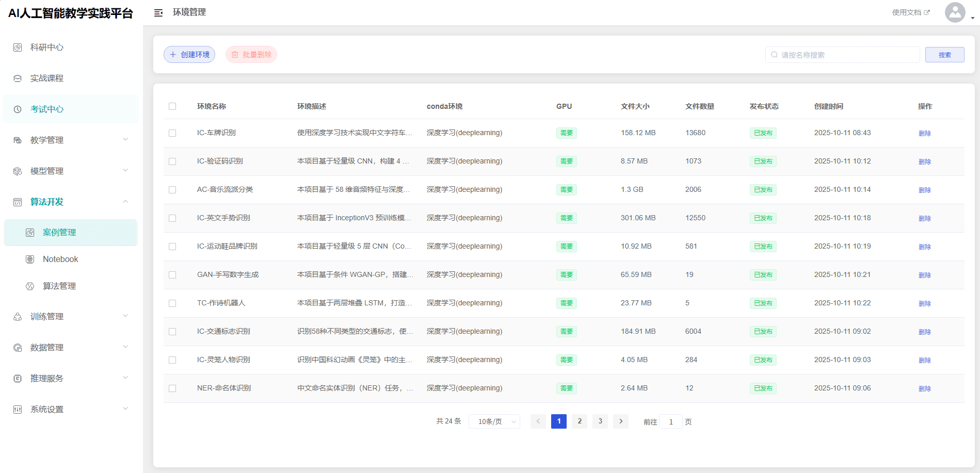Click the sidebar collapse icon beside 环境管理
Screen dimensions: 980x473
pos(158,13)
